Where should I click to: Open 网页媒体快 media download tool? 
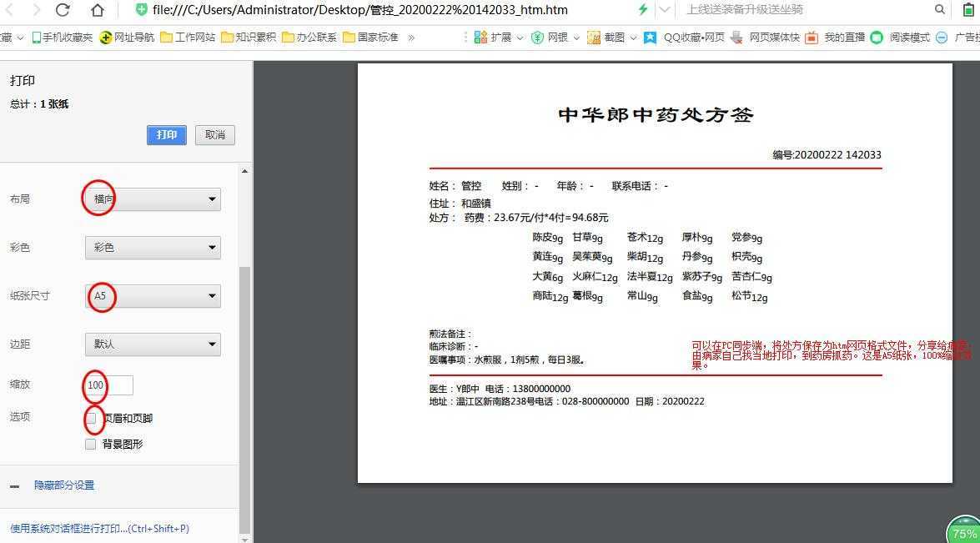point(737,38)
